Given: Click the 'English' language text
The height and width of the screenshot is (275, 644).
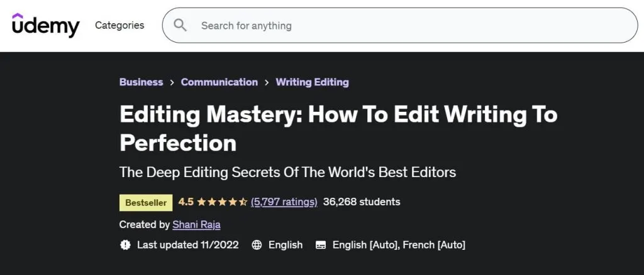Looking at the screenshot, I should point(286,245).
